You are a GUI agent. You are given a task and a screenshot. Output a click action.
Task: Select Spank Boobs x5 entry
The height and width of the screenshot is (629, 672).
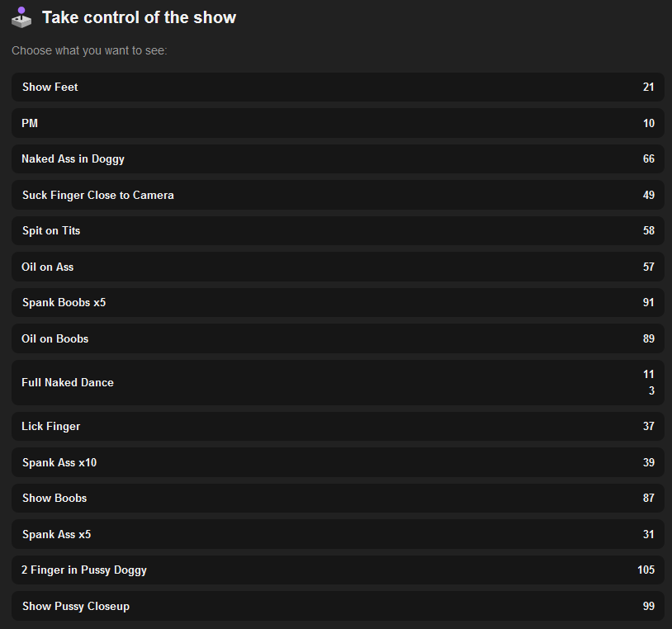tap(64, 302)
